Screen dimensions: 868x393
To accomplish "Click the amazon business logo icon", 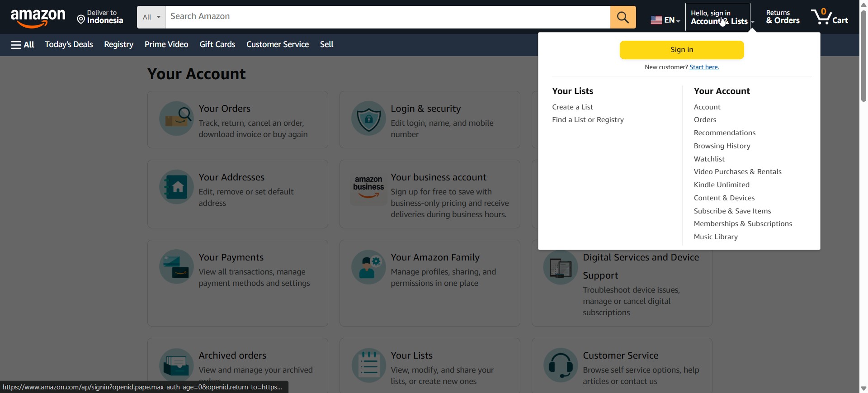I will (x=368, y=187).
